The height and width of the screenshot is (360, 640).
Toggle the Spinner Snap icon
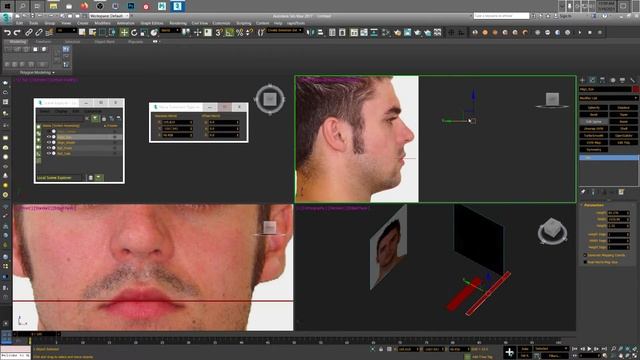249,33
